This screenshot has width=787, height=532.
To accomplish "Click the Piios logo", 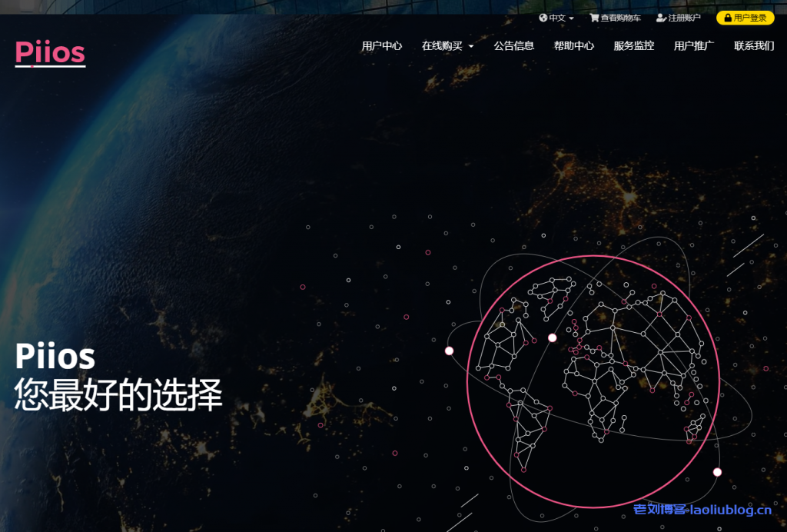I will (49, 52).
